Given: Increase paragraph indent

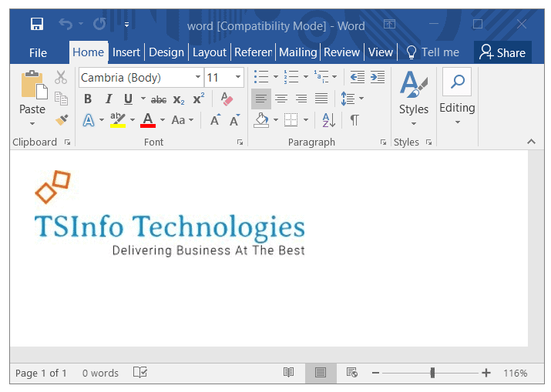Looking at the screenshot, I should 378,77.
